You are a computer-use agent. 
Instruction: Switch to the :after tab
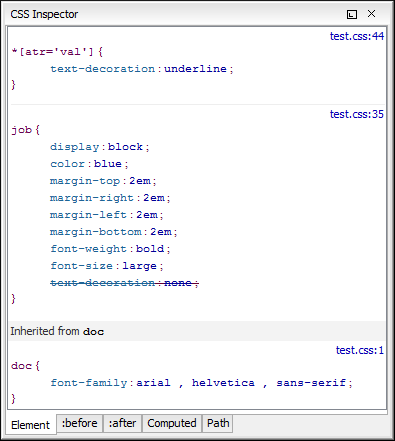pyautogui.click(x=122, y=423)
